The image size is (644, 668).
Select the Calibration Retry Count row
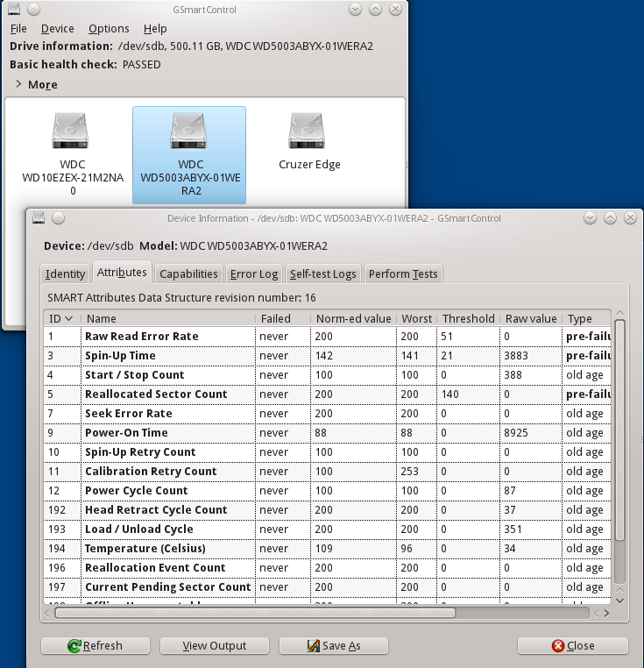click(327, 471)
